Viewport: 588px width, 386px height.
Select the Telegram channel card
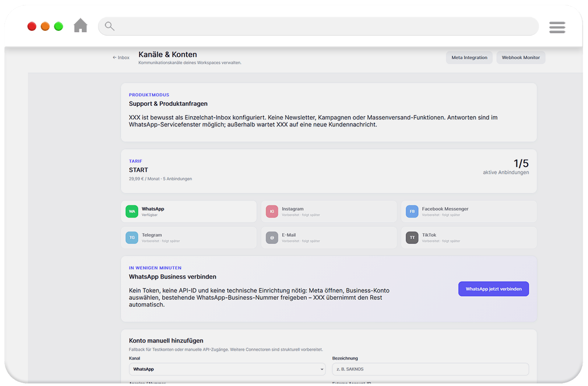click(189, 238)
